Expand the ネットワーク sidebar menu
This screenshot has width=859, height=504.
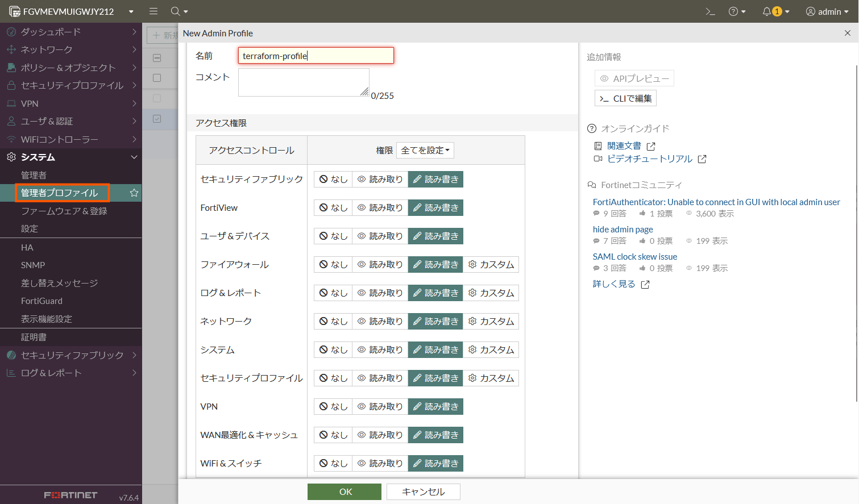[71, 50]
